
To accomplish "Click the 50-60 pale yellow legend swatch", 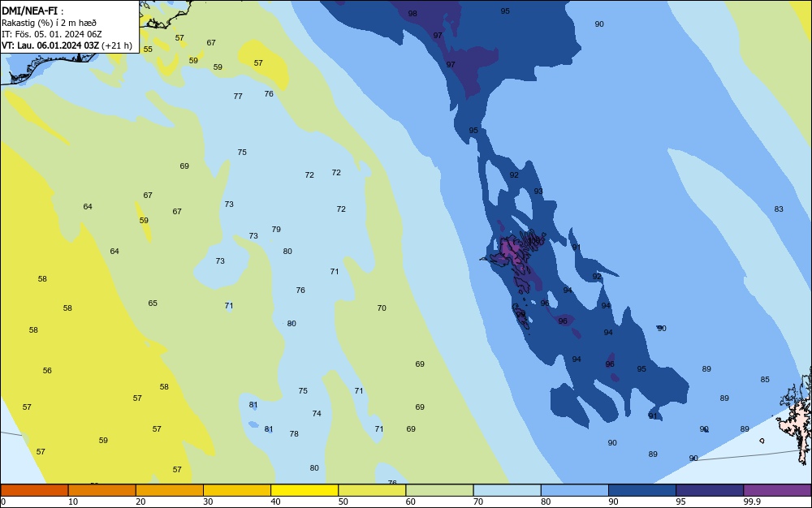I will 372,490.
